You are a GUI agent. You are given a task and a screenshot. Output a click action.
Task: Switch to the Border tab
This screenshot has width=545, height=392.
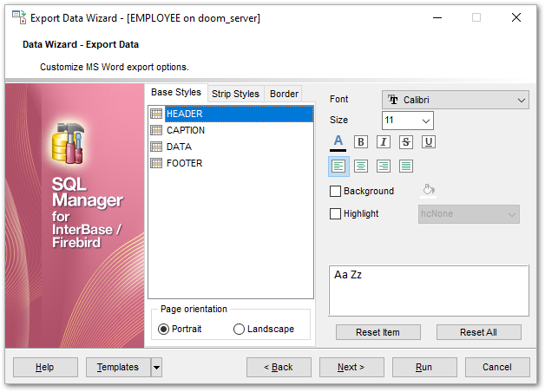pos(284,94)
